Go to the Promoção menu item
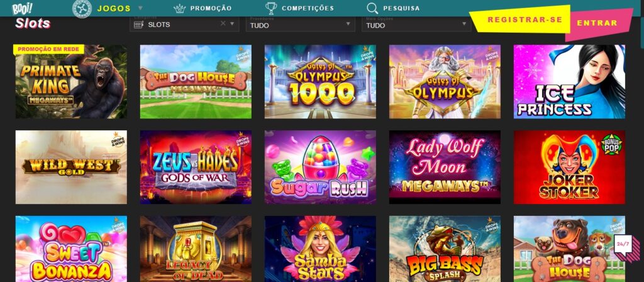 click(x=211, y=8)
